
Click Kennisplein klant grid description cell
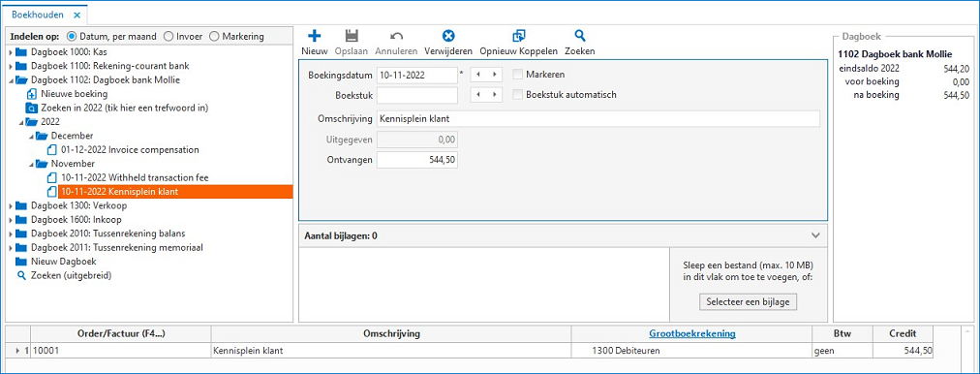[392, 351]
